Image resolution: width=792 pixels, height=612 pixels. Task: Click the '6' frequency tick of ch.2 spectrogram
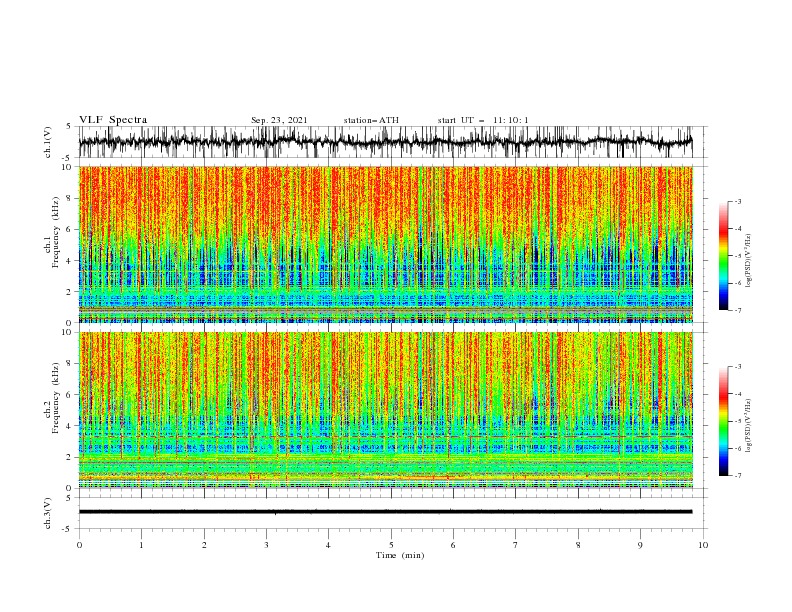coord(71,395)
